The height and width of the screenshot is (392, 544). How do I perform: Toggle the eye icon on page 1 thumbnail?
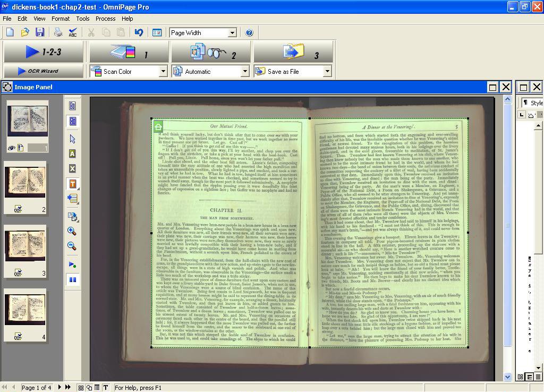[12, 148]
